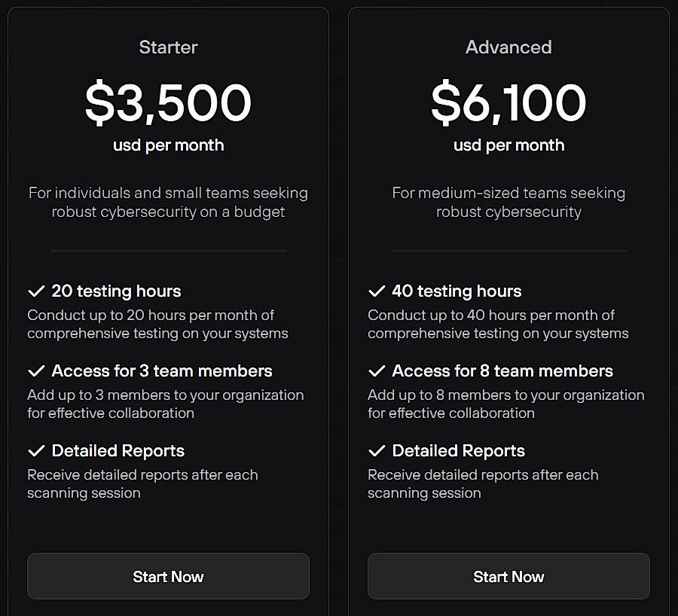
Task: Click Start Now under the Starter plan
Action: 167,576
